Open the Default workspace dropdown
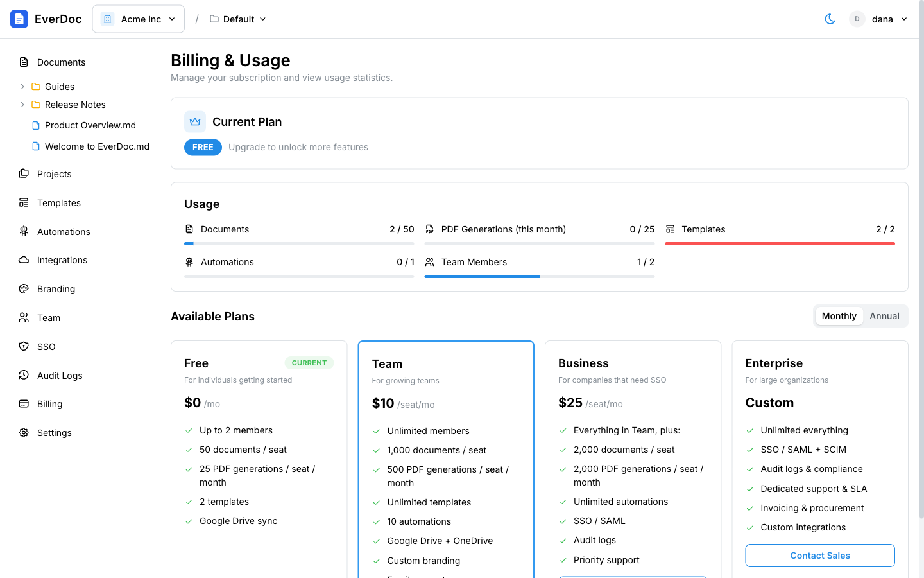Viewport: 924px width, 578px height. [x=238, y=19]
